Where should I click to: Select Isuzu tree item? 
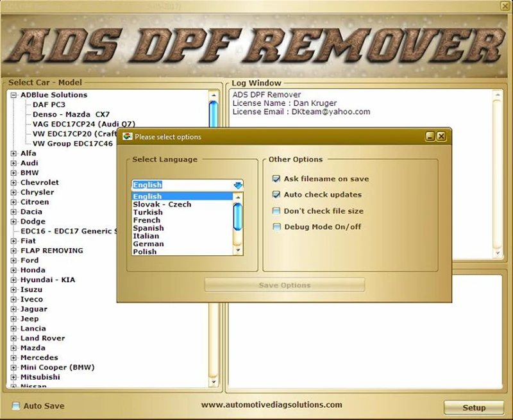click(x=31, y=290)
